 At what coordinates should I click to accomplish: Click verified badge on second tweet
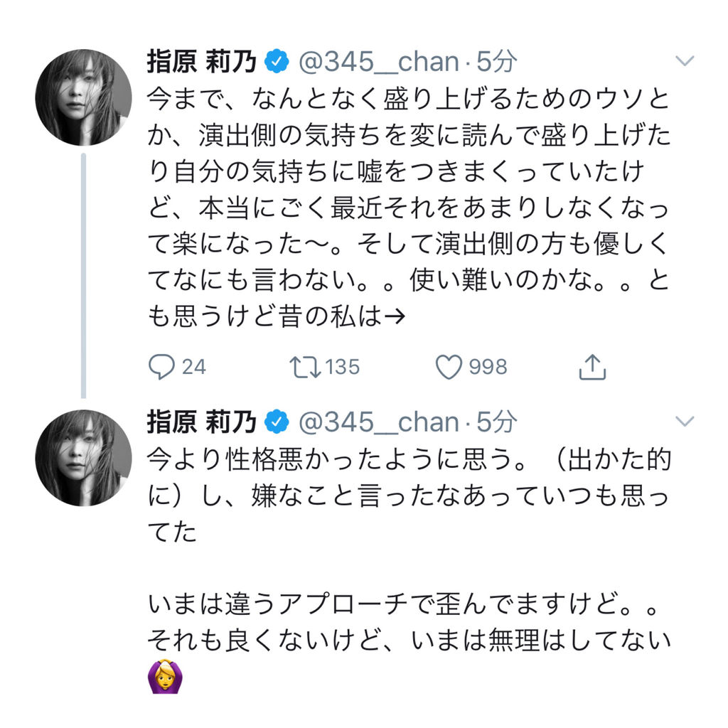(x=277, y=423)
